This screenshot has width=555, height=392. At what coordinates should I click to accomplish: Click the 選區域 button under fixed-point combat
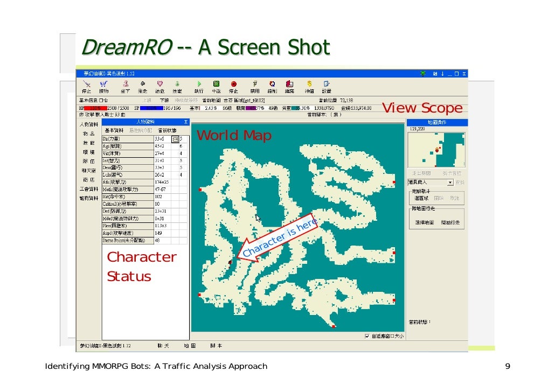coord(421,198)
